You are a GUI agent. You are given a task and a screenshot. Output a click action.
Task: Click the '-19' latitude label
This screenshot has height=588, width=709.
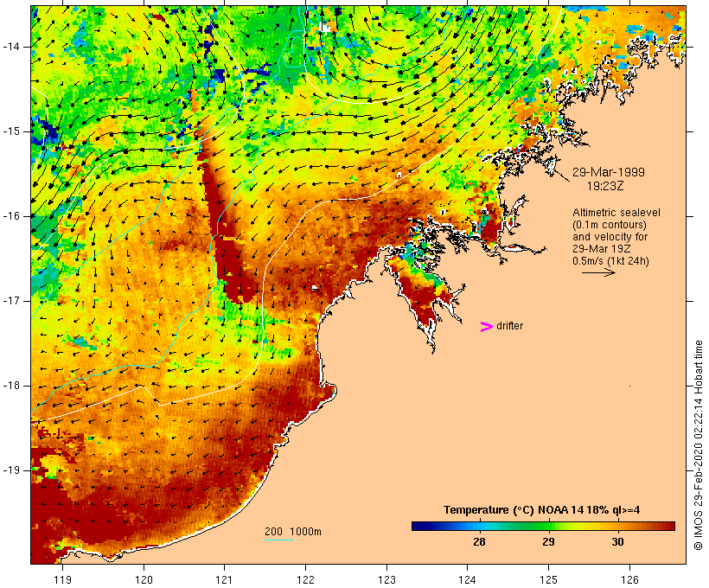(11, 470)
